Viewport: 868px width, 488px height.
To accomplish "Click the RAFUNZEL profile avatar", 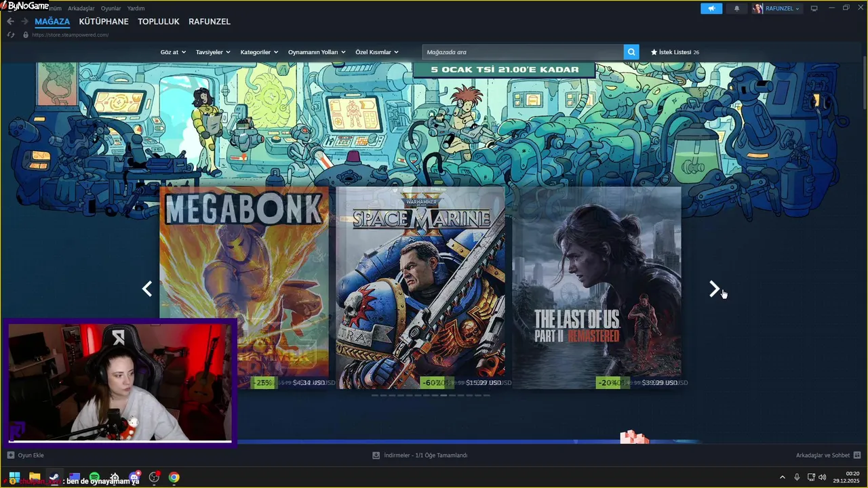I will coord(757,8).
